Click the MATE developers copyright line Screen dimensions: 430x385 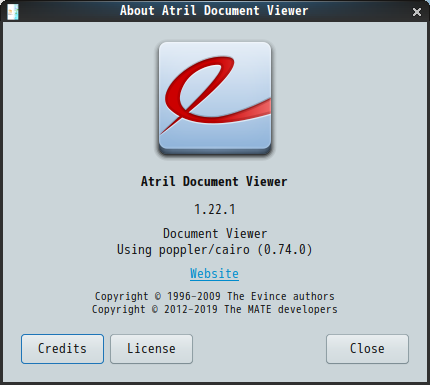[x=215, y=309]
